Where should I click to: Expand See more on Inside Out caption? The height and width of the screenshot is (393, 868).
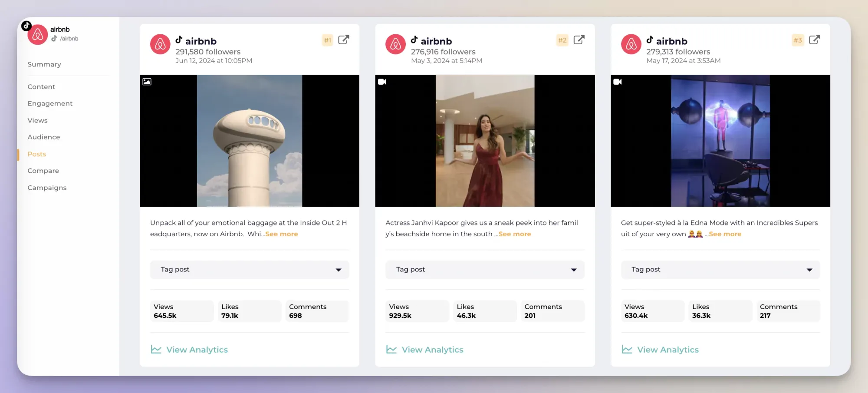(282, 234)
